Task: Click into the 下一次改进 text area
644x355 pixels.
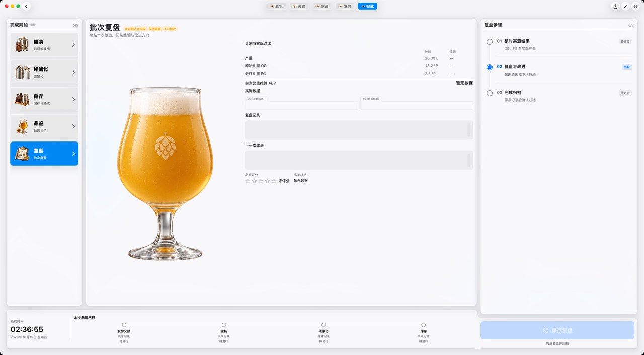Action: (x=359, y=160)
